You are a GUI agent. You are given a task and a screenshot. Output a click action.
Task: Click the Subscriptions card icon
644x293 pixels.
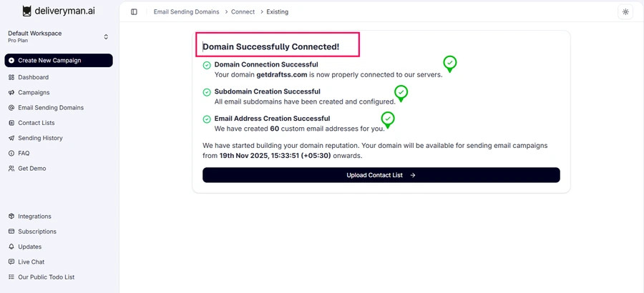[11, 232]
